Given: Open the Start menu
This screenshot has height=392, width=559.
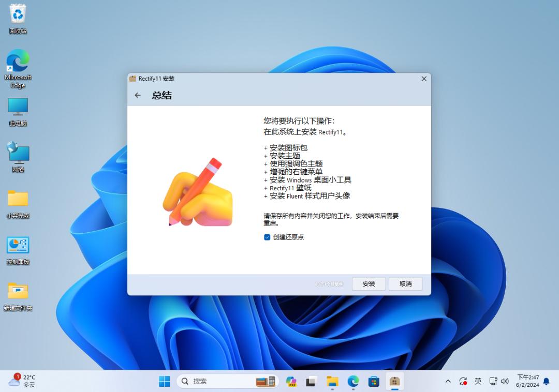Looking at the screenshot, I should [x=165, y=381].
